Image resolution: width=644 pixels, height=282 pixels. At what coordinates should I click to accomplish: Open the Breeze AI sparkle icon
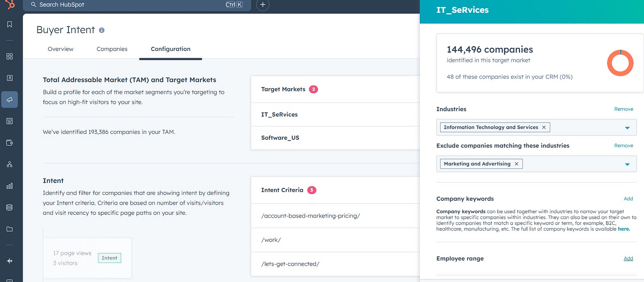[x=10, y=261]
